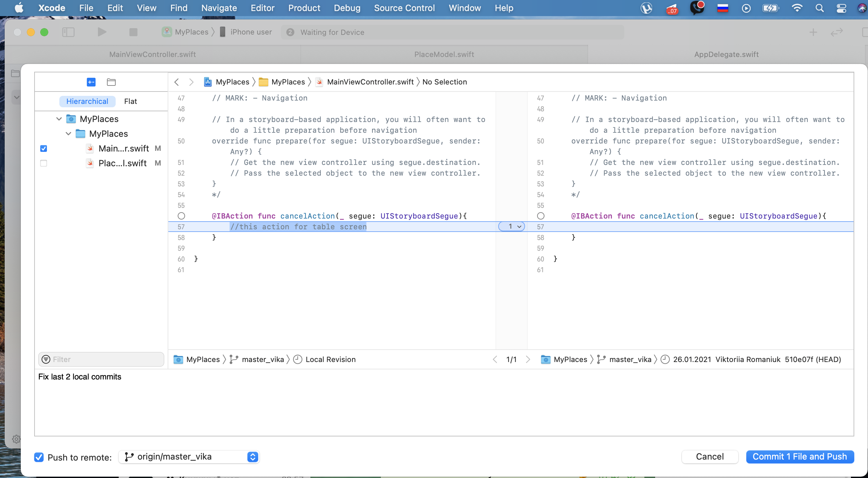Open Spotlight search in the menu bar

pyautogui.click(x=819, y=8)
